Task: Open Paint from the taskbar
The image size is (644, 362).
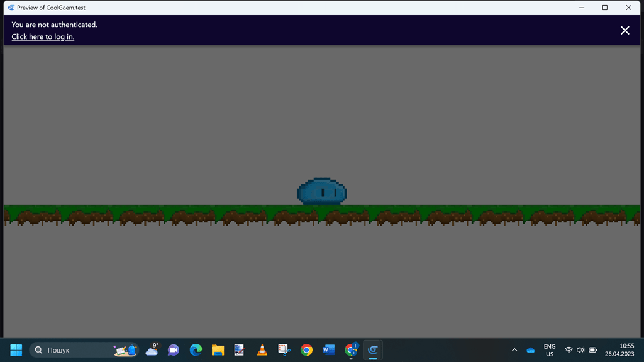Action: (239, 350)
